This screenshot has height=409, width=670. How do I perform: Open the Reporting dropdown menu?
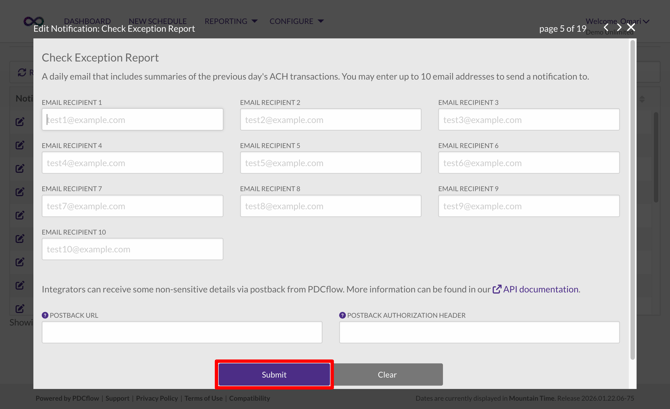[231, 21]
